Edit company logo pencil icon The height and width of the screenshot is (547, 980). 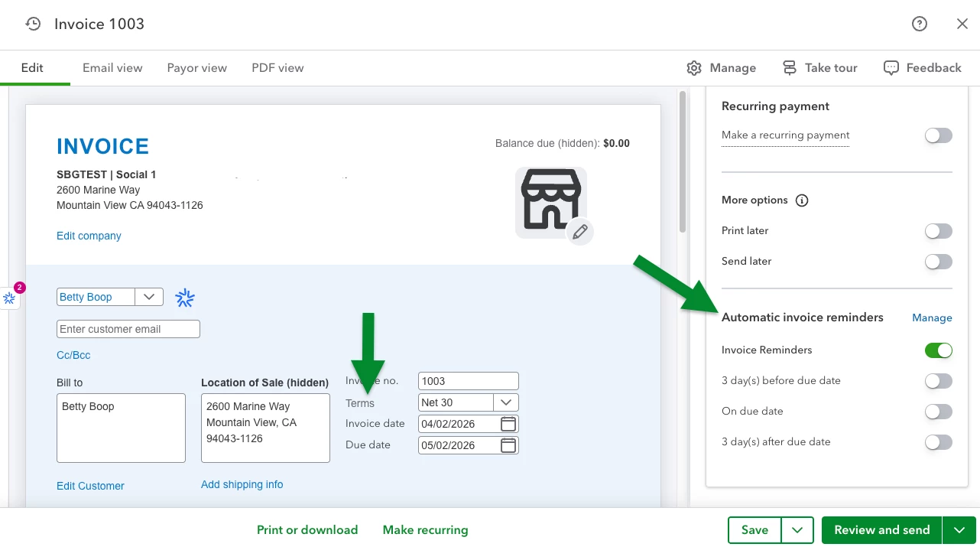[x=580, y=231]
